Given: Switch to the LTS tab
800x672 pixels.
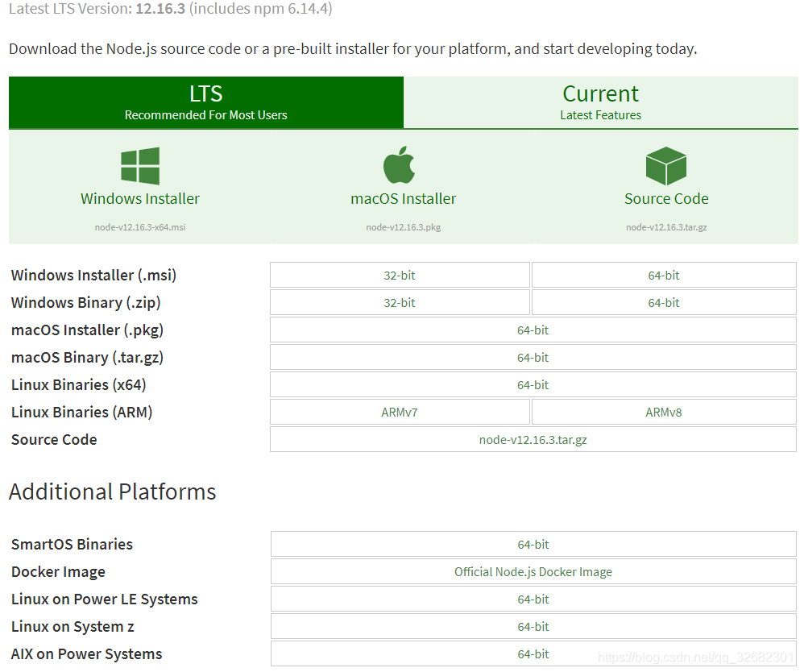Looking at the screenshot, I should tap(206, 102).
